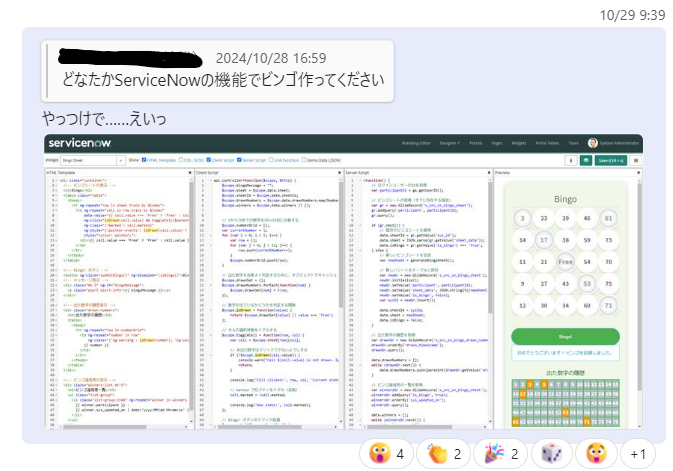The image size is (673, 471).
Task: Click marked bingo cell 53
Action: pyautogui.click(x=587, y=284)
